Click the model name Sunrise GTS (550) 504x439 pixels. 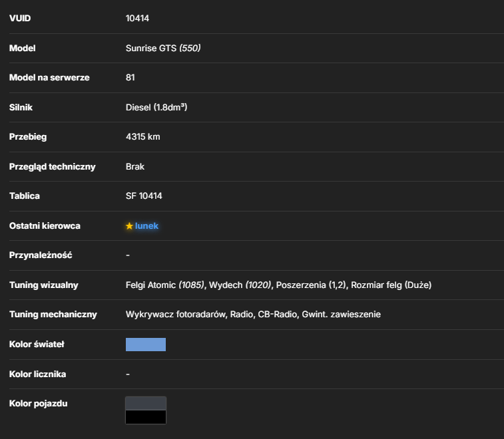(x=163, y=48)
